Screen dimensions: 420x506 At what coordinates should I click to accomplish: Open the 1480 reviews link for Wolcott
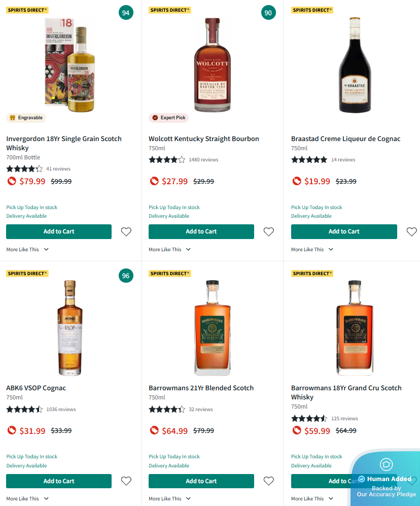click(203, 160)
